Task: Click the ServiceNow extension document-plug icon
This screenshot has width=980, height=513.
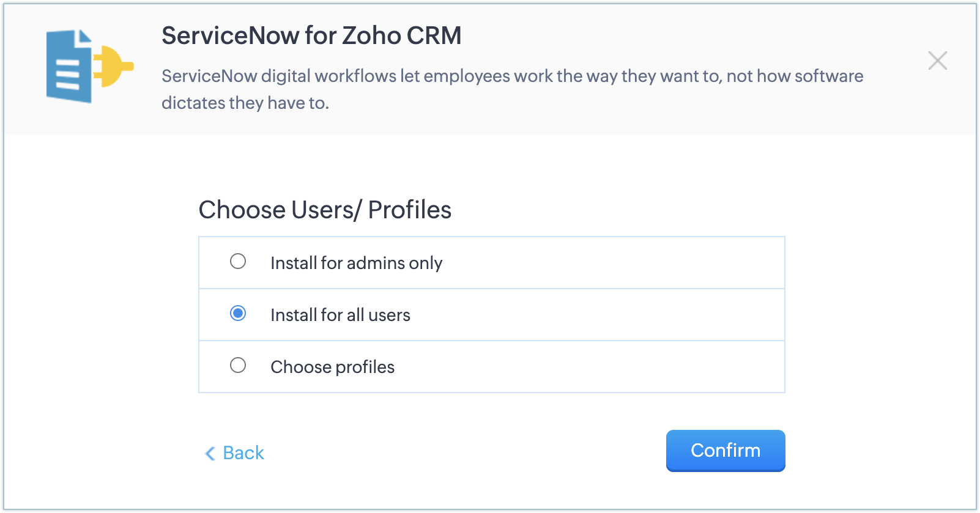Action: pos(89,66)
